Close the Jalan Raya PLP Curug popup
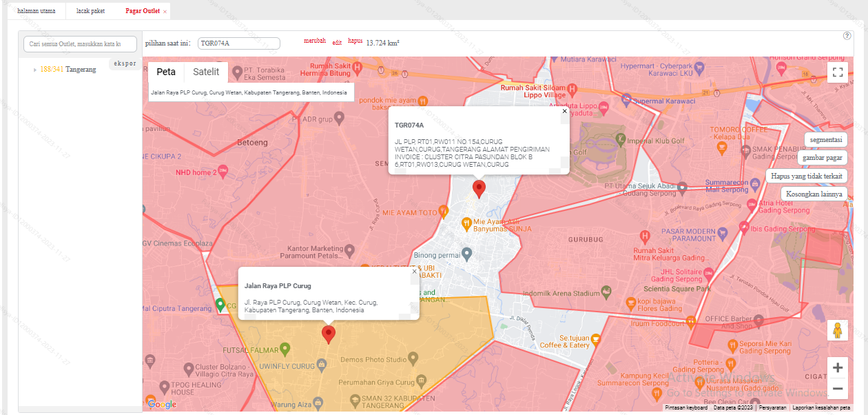The width and height of the screenshot is (868, 415). 414,272
